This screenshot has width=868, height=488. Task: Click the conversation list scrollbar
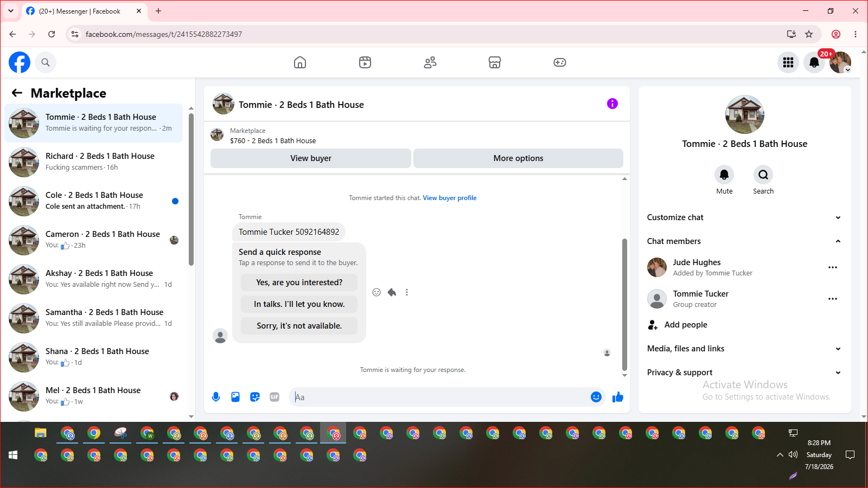point(191,190)
